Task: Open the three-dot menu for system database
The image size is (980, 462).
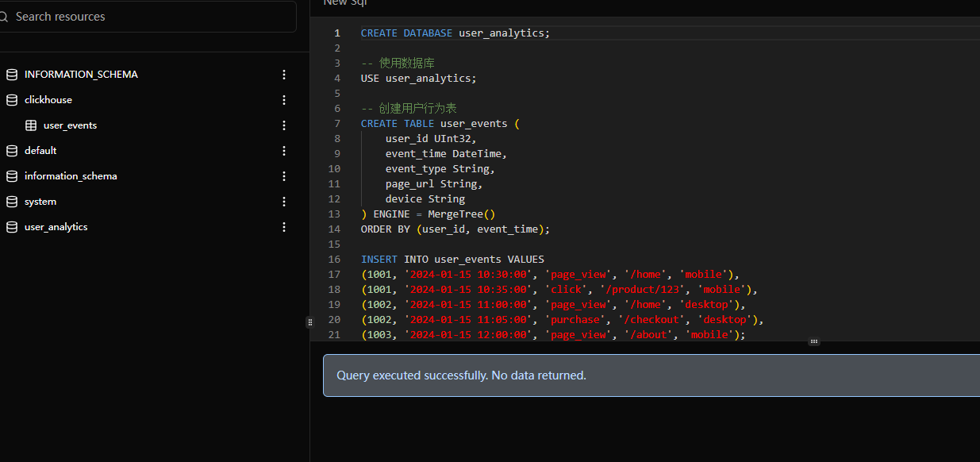Action: (x=284, y=202)
